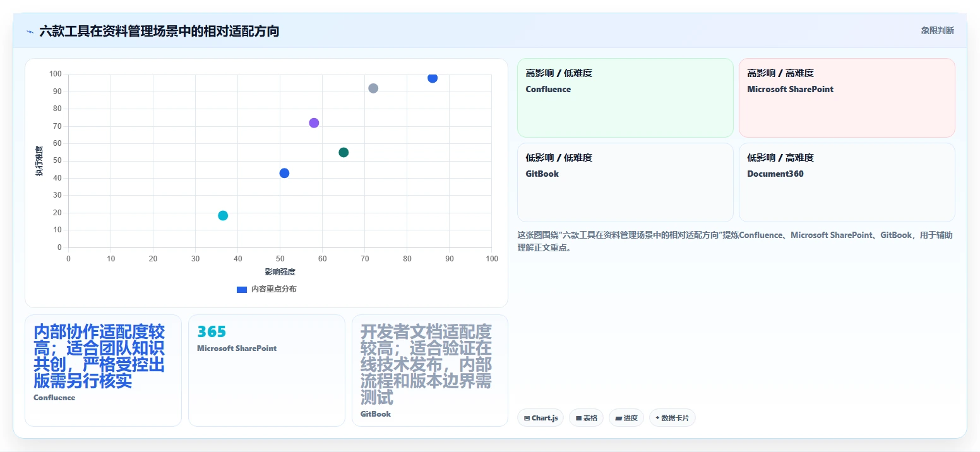Viewport: 980px width, 452px height.
Task: Toggle the 内容重点分布 legend color box
Action: [x=242, y=289]
